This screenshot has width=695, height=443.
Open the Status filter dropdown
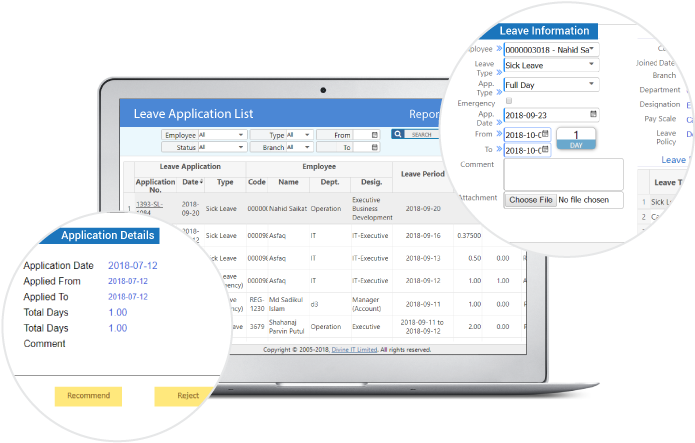(222, 147)
